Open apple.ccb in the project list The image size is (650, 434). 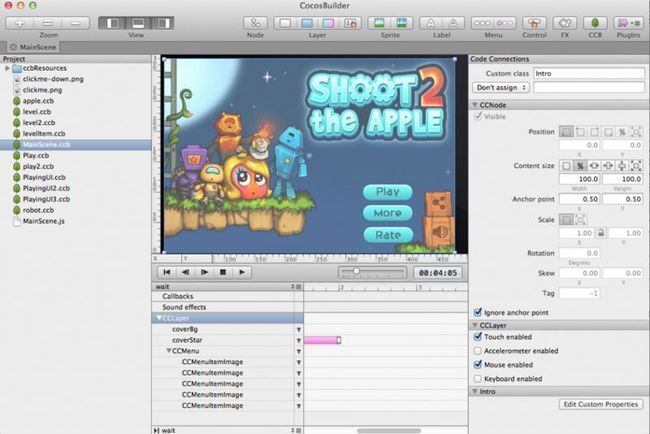tap(38, 101)
